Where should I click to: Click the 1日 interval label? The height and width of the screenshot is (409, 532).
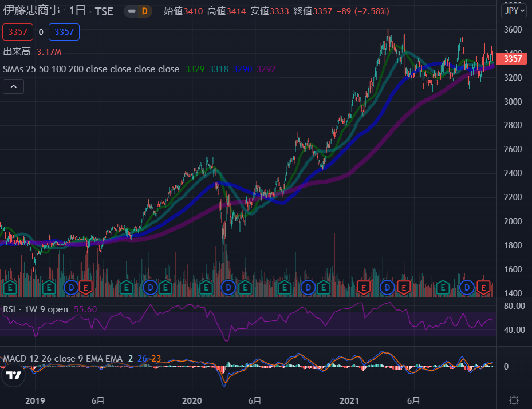77,11
